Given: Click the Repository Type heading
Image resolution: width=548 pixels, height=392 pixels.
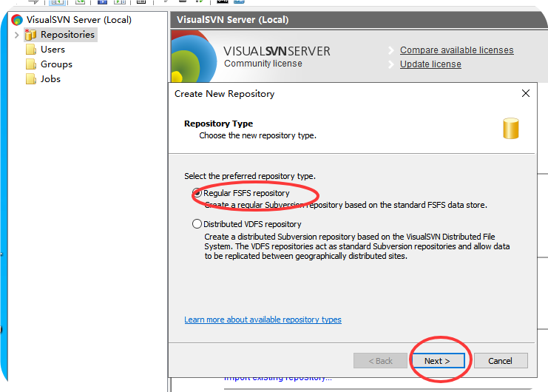Looking at the screenshot, I should 218,124.
